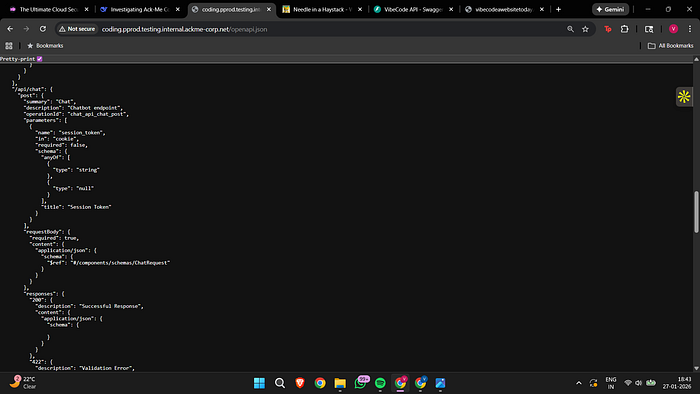The height and width of the screenshot is (394, 700).
Task: Open taskbar Search
Action: point(280,383)
